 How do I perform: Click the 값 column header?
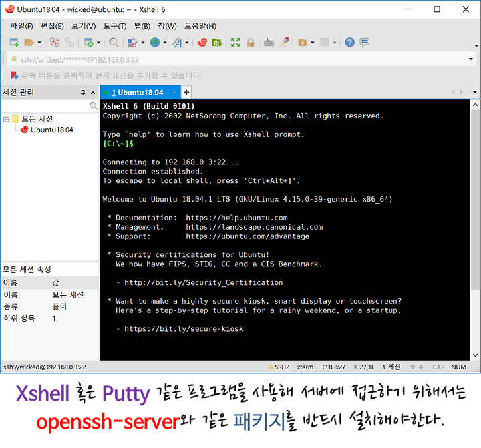[73, 282]
